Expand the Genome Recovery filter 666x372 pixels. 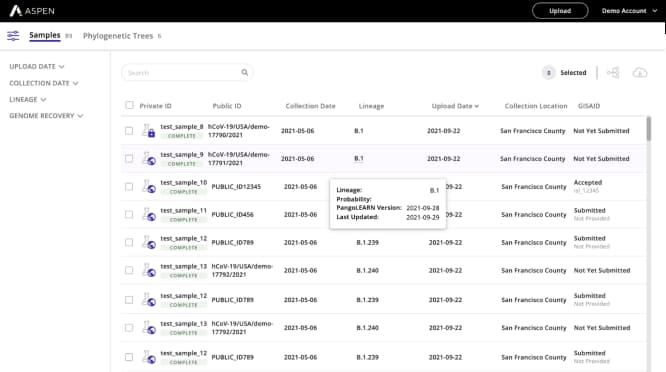[x=46, y=116]
